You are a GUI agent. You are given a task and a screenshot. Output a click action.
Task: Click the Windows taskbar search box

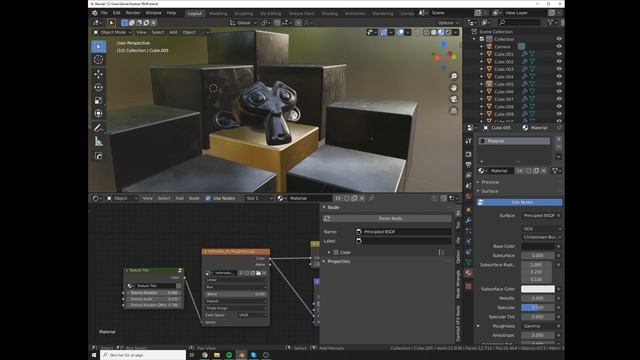143,355
